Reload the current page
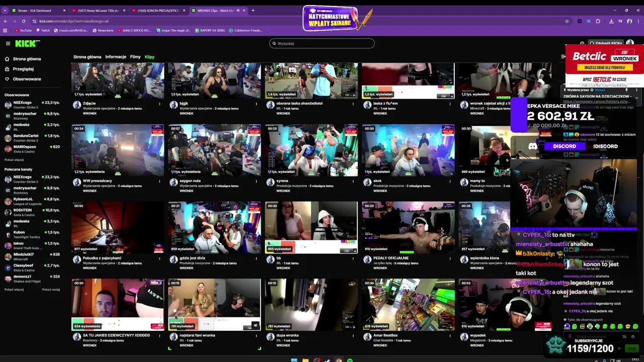Image resolution: width=644 pixels, height=362 pixels. pyautogui.click(x=24, y=21)
